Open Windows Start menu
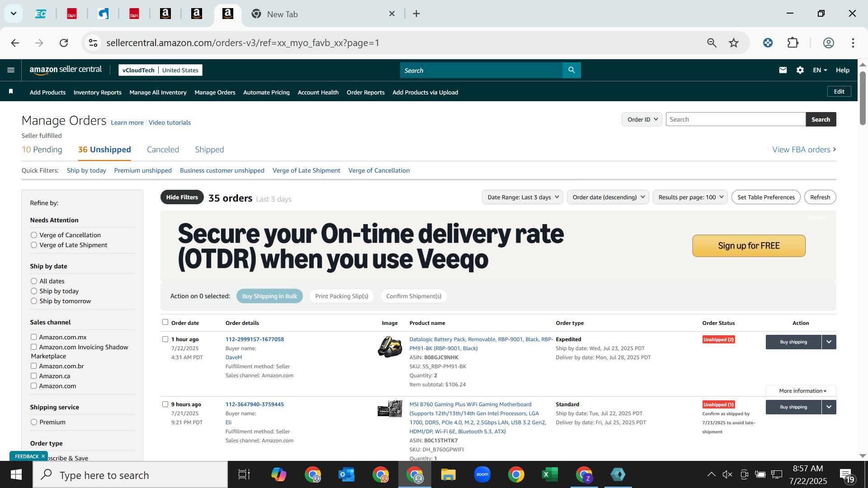Viewport: 868px width, 488px height. pyautogui.click(x=16, y=475)
